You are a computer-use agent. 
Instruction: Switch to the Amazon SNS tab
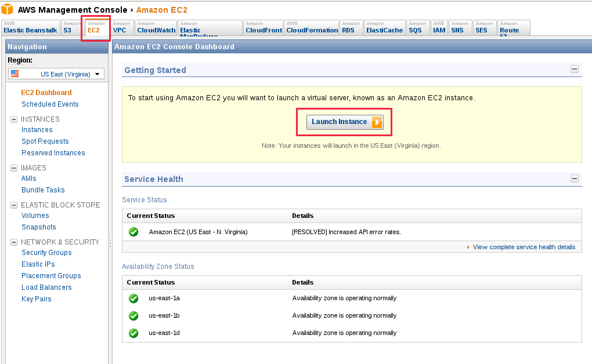point(461,28)
